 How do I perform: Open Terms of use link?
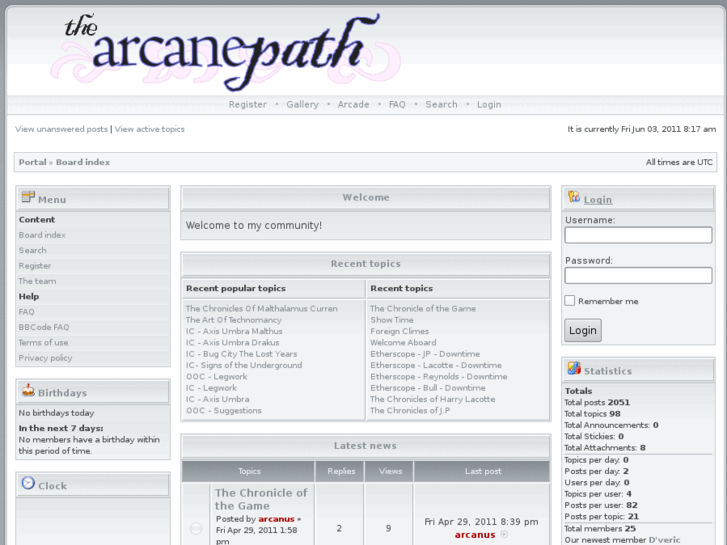(43, 342)
